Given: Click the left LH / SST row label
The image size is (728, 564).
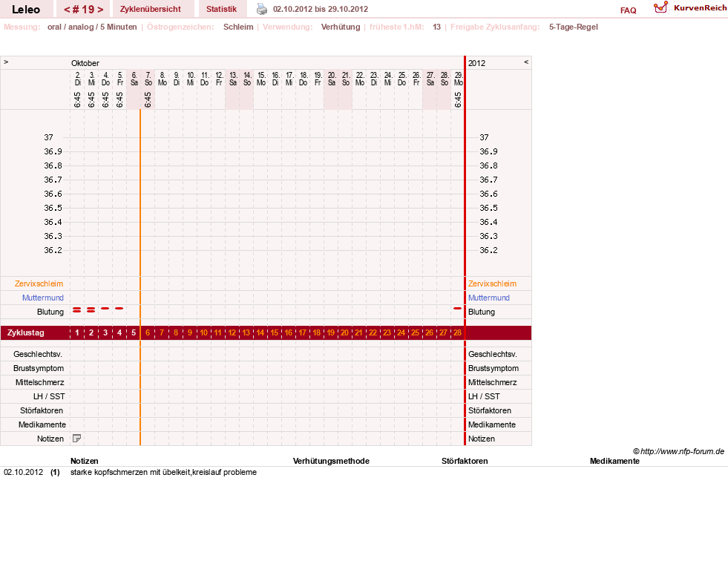Looking at the screenshot, I should [49, 396].
